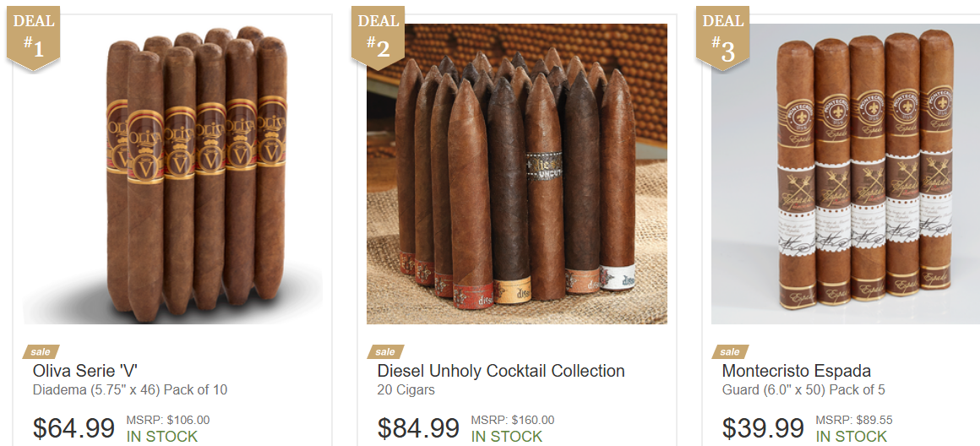Click the MSRP $160.00 label
The width and height of the screenshot is (980, 446).
(513, 421)
